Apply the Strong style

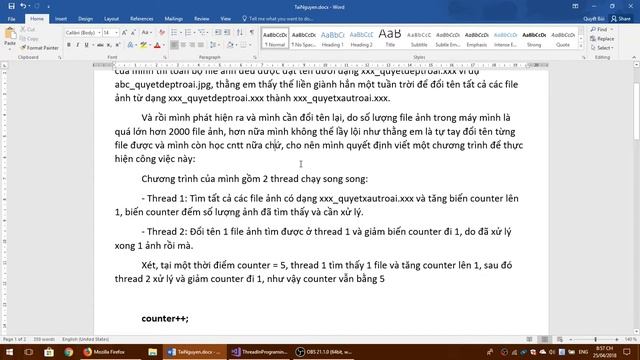click(534, 38)
